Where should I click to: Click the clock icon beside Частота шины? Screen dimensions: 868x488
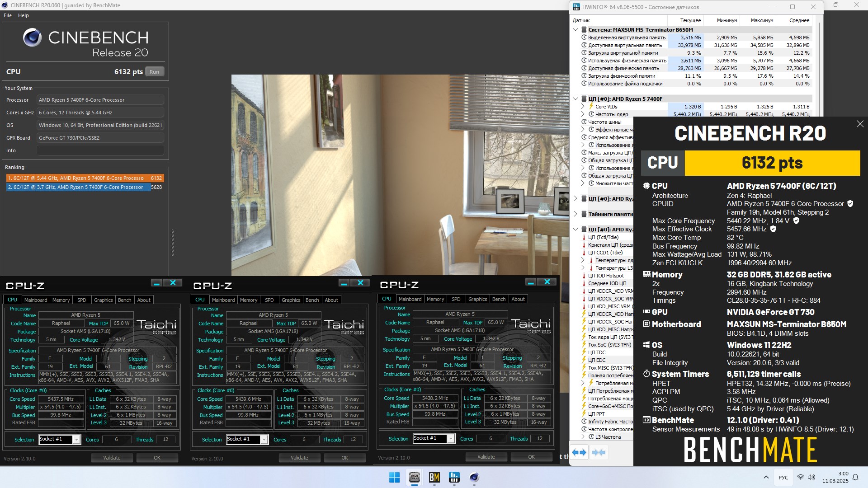[x=584, y=122]
